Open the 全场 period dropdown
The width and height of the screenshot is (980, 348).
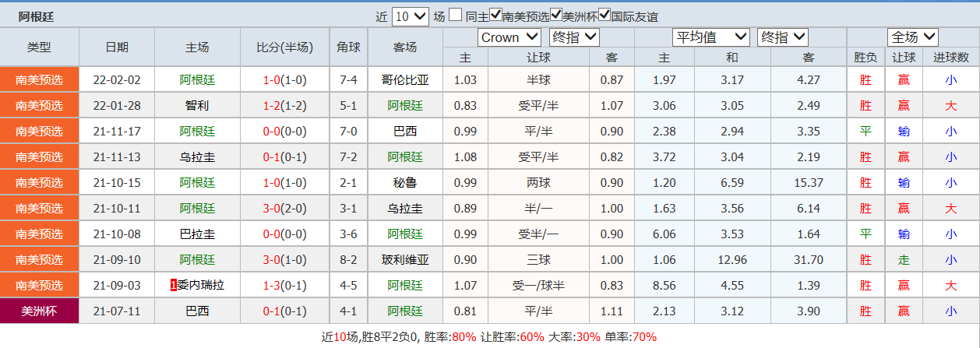click(x=912, y=37)
